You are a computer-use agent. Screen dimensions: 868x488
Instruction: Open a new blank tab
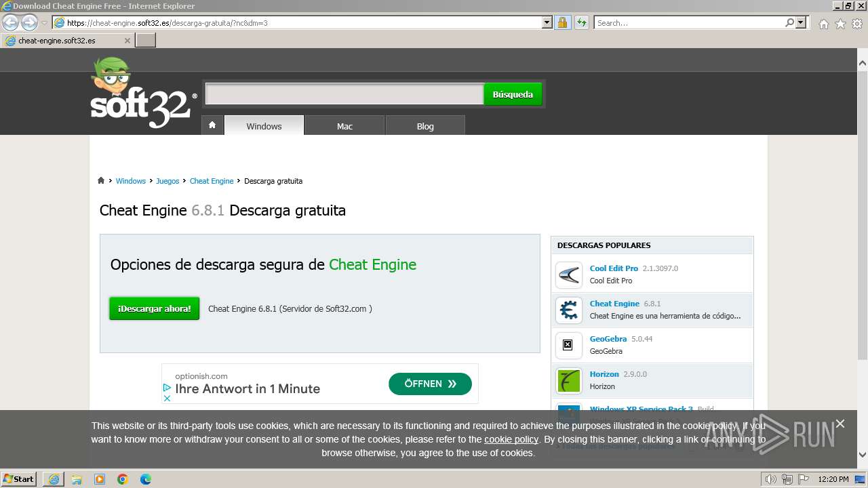(146, 41)
